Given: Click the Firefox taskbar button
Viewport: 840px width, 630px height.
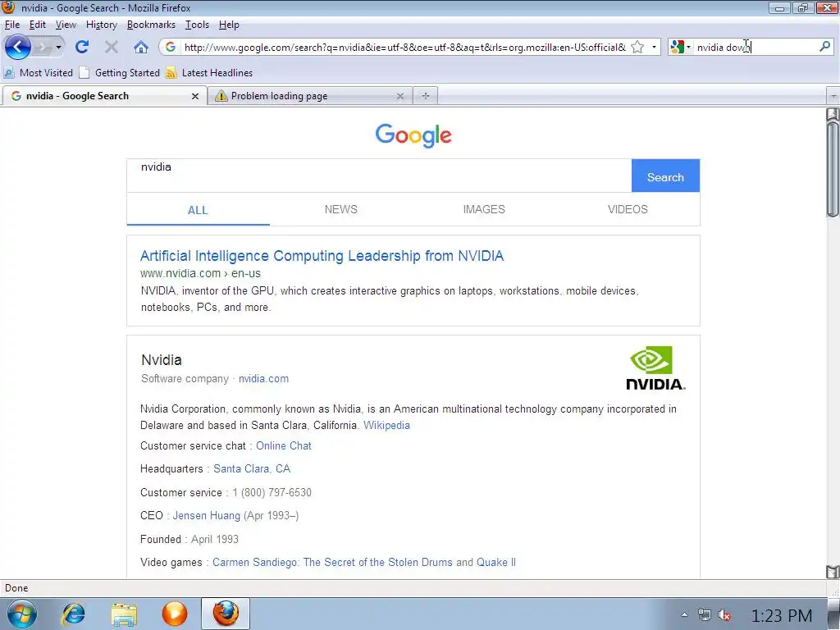Looking at the screenshot, I should (226, 614).
